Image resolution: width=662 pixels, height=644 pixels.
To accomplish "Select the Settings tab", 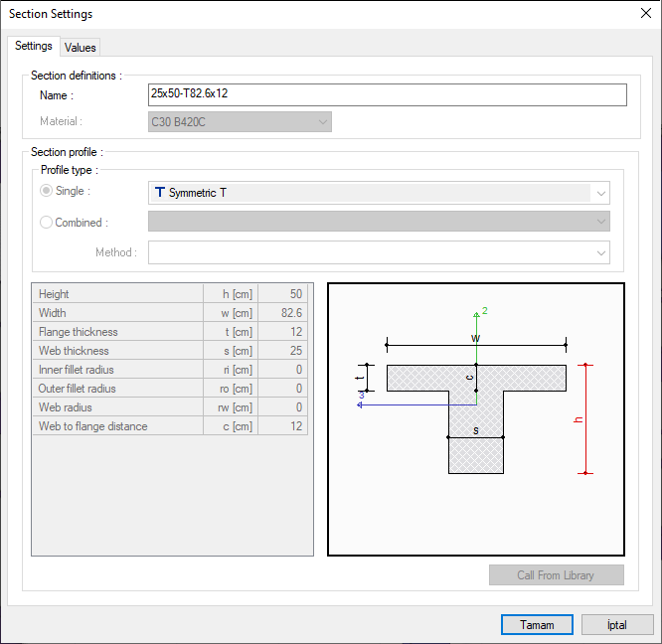I will coord(34,46).
